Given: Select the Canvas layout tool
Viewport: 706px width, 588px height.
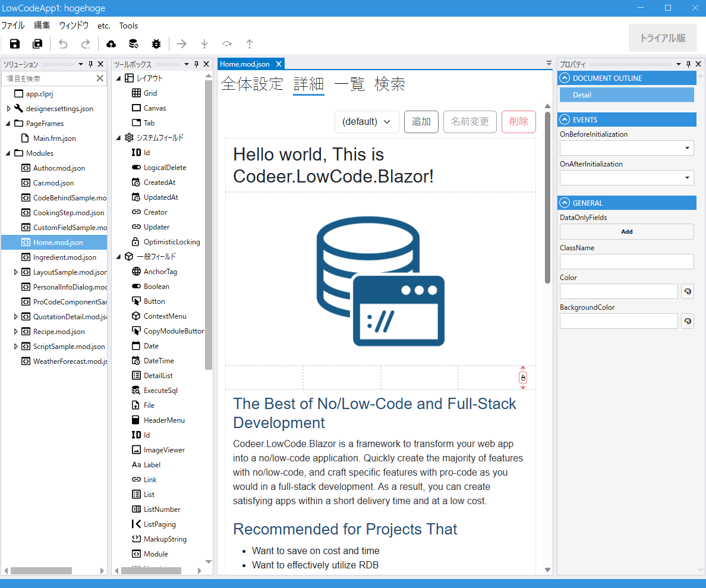Looking at the screenshot, I should click(149, 108).
